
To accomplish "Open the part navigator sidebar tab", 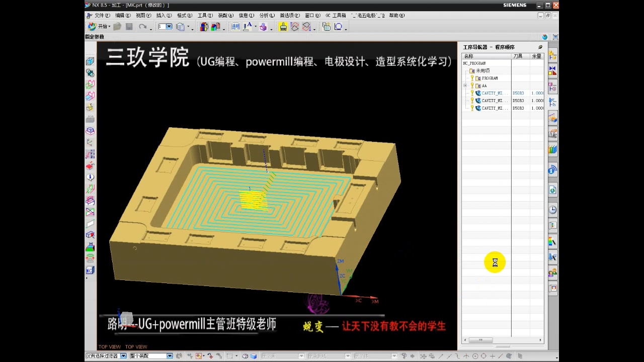I will tap(552, 86).
